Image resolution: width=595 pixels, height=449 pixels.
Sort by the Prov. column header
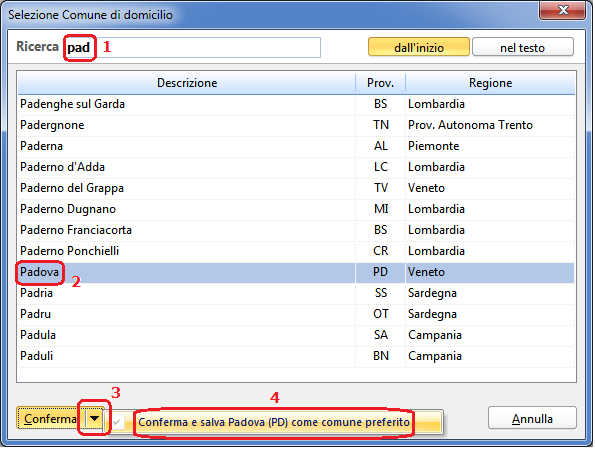(381, 83)
